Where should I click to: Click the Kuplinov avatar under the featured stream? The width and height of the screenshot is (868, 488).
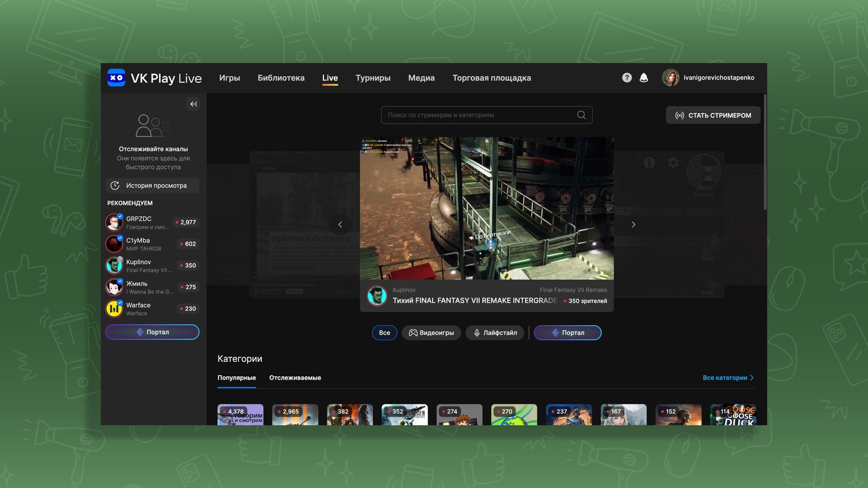pos(377,296)
